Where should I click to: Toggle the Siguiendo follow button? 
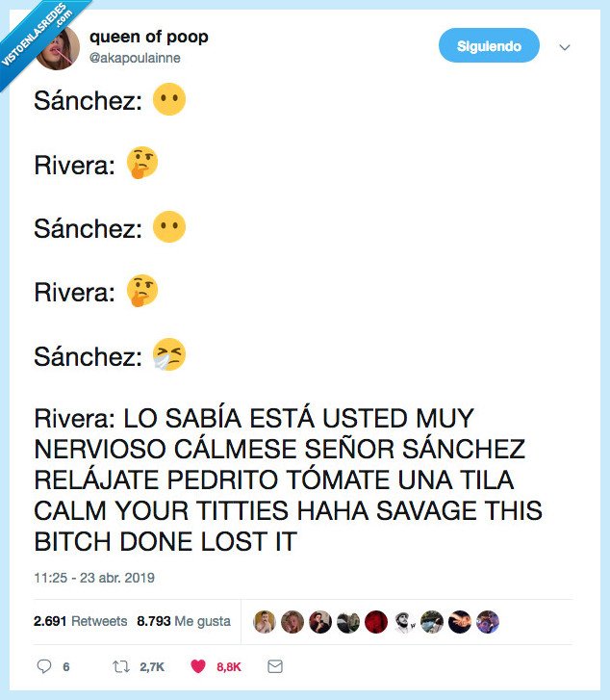coord(489,46)
